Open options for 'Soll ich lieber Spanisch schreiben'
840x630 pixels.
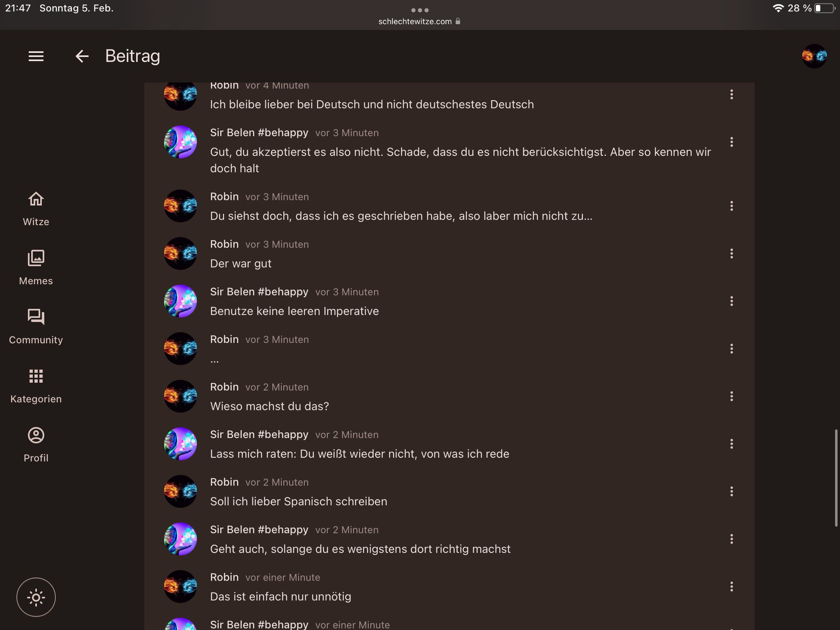pyautogui.click(x=731, y=491)
